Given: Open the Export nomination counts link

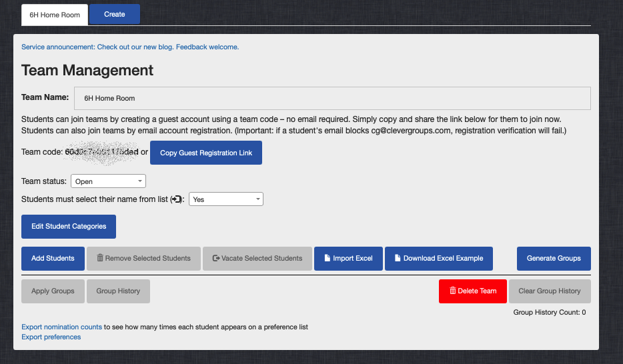Looking at the screenshot, I should 61,327.
